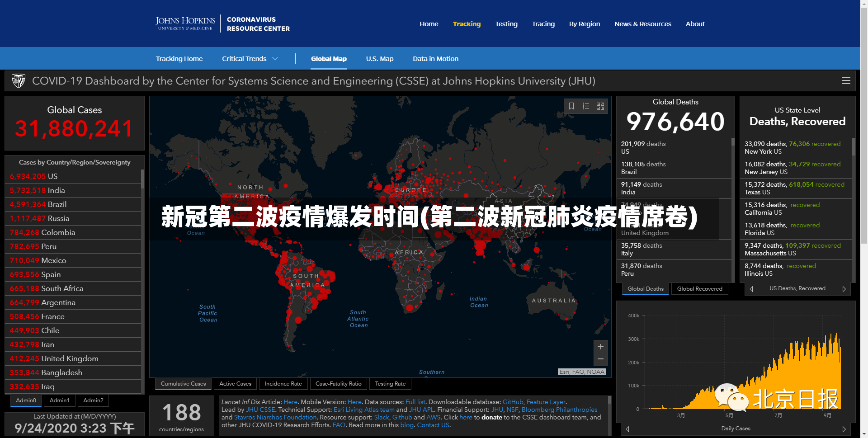Screen dimensions: 868x438
Task: Click Brazil 138,105 deaths entry
Action: tap(674, 168)
